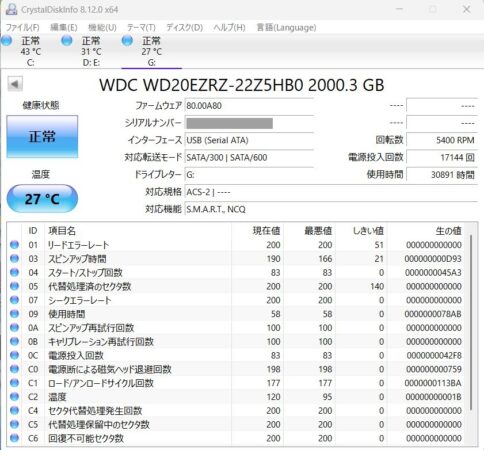Click status dot for attribute 07 シークエラーレート
484x450 pixels.
(x=14, y=300)
